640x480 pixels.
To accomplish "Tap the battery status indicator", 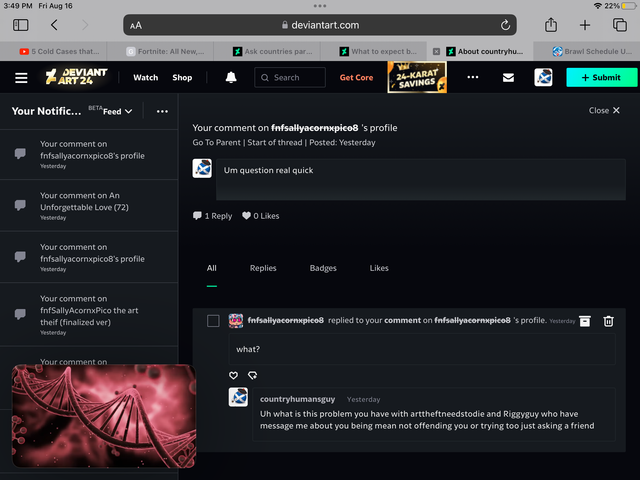I will coord(629,6).
